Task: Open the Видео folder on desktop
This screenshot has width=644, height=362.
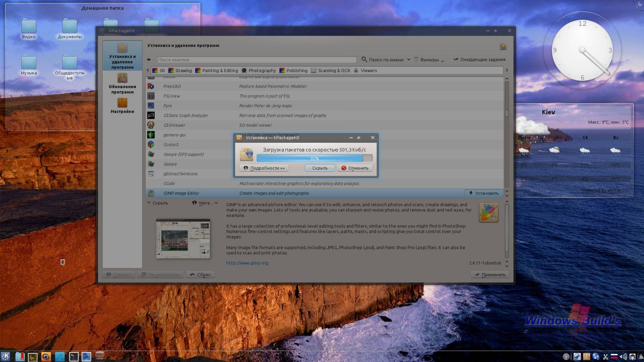Action: 29,29
